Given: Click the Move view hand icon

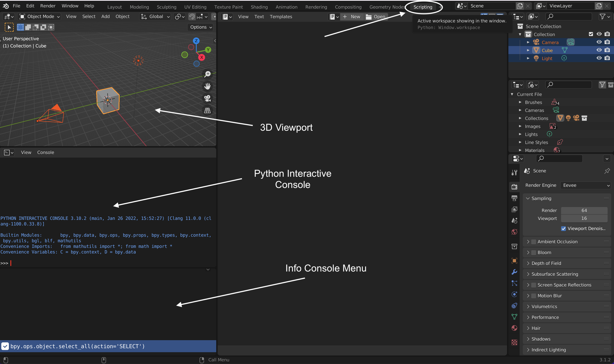Looking at the screenshot, I should pyautogui.click(x=207, y=86).
